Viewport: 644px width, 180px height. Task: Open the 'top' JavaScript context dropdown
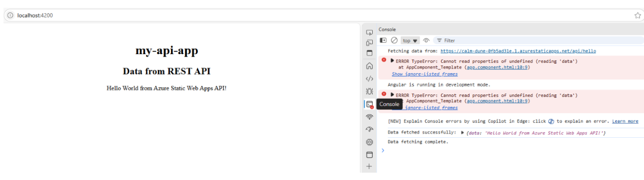pos(411,40)
